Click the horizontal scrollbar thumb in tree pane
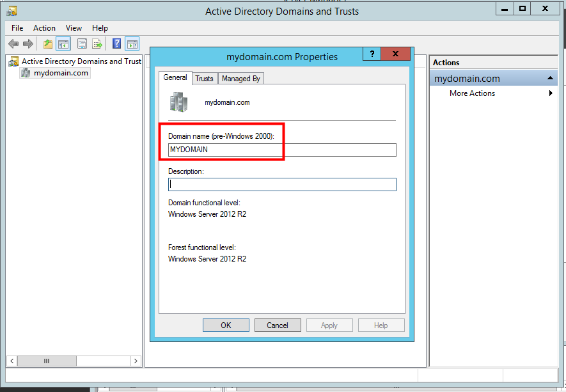Screen dimensions: 566x392 click(x=47, y=361)
